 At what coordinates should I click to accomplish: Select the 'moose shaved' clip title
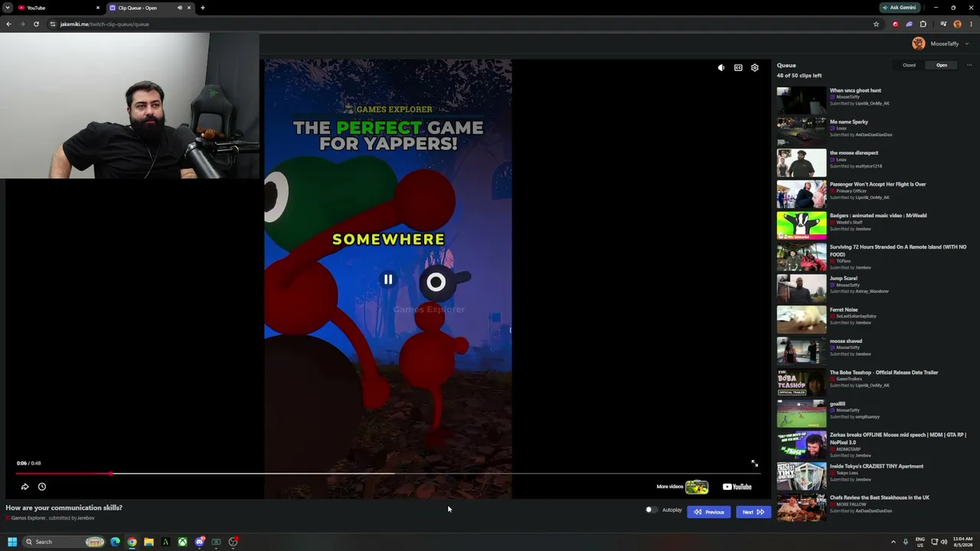tap(846, 341)
